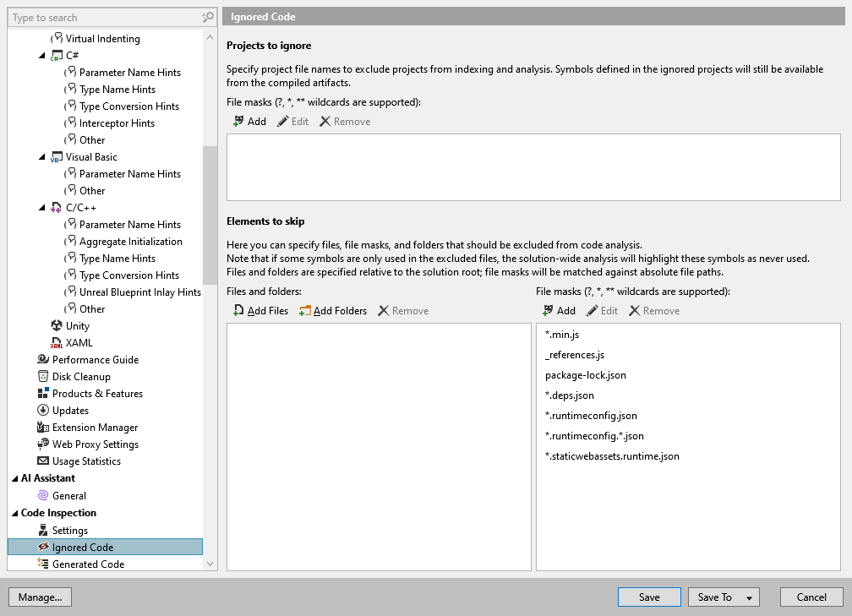Click Add under Projects to ignore
Viewport: 852px width, 616px height.
point(249,121)
